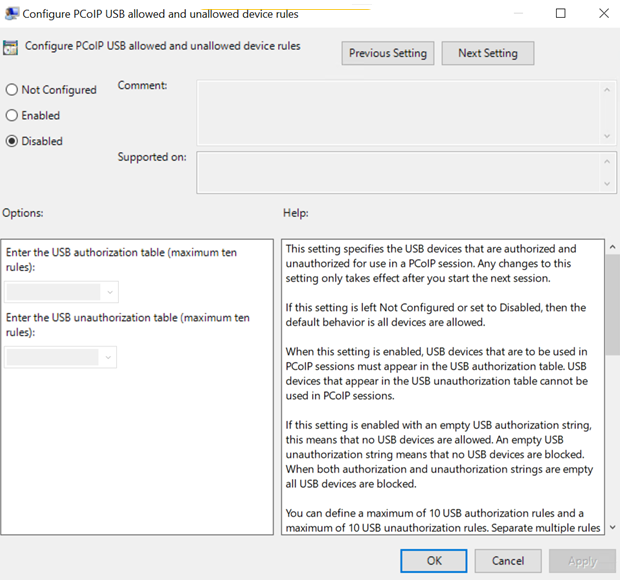Click the 'Options:' label
The width and height of the screenshot is (620, 580).
23,213
